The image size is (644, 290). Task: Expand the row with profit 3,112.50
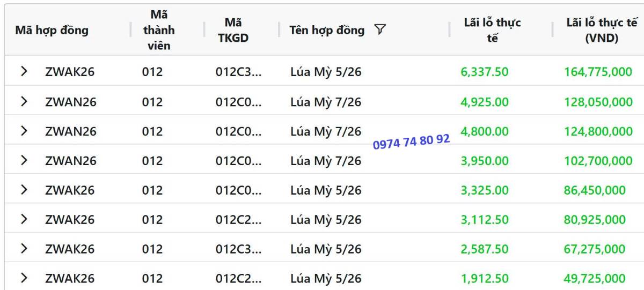24,219
